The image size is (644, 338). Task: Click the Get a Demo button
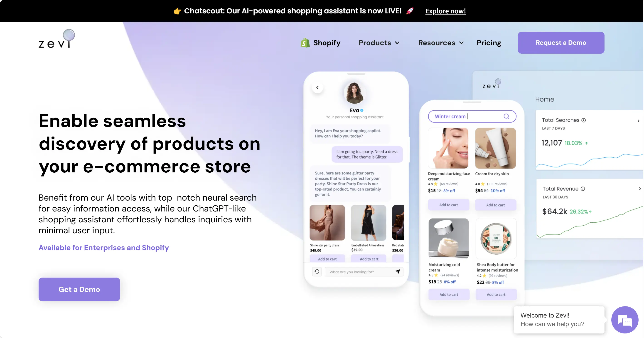(x=79, y=289)
